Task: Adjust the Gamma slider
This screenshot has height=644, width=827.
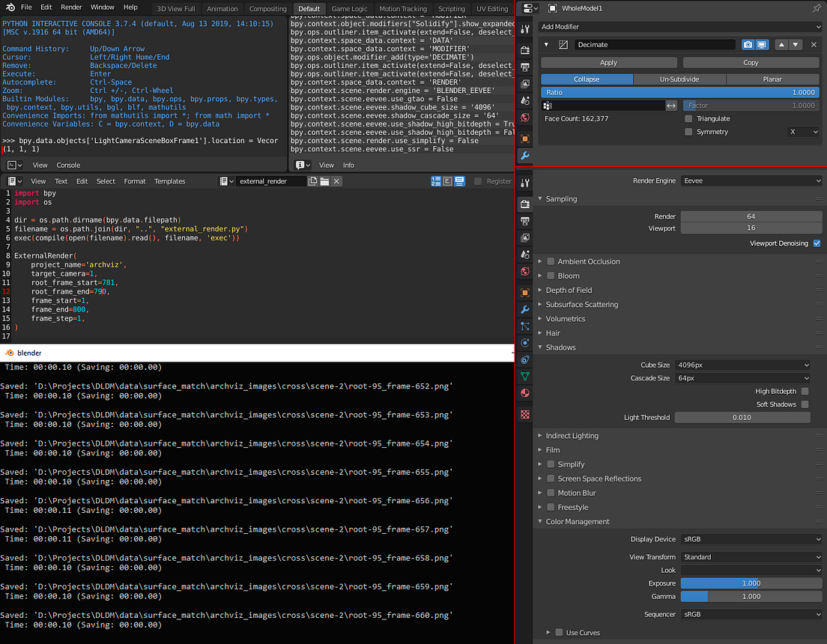Action: 751,597
